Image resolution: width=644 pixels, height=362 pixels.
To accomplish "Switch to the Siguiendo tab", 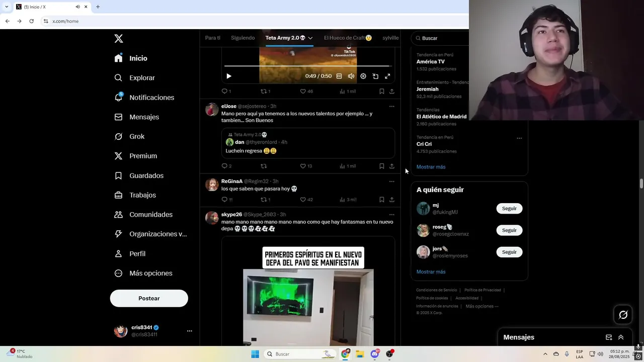I will coord(243,38).
